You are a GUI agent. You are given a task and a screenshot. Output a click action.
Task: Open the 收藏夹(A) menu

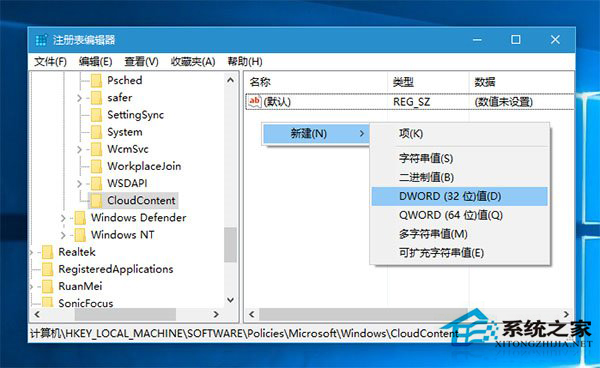coord(193,62)
